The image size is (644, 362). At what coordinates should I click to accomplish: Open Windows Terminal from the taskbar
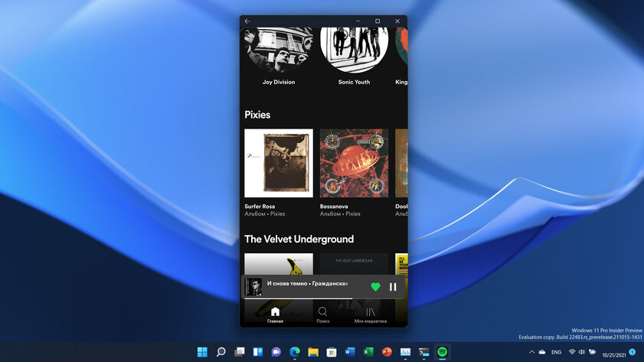click(x=424, y=352)
